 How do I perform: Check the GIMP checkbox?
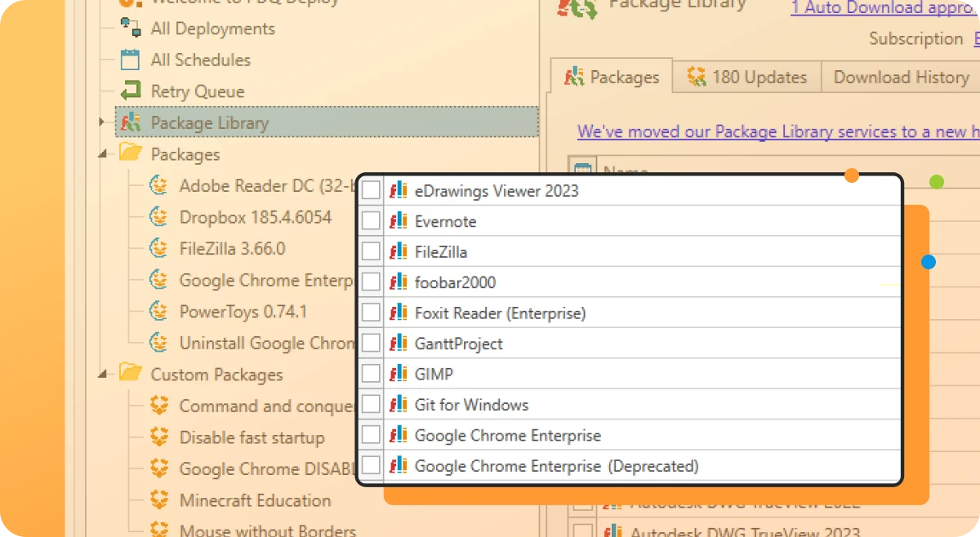coord(371,374)
